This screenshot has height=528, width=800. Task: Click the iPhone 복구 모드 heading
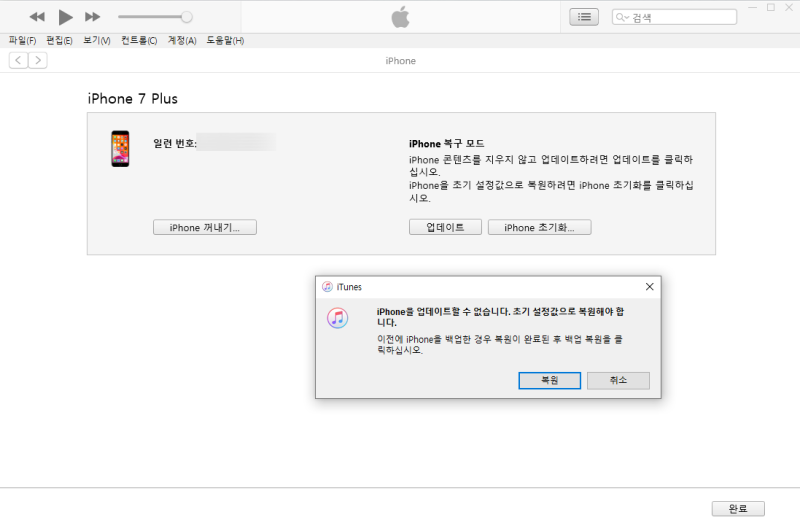point(446,144)
